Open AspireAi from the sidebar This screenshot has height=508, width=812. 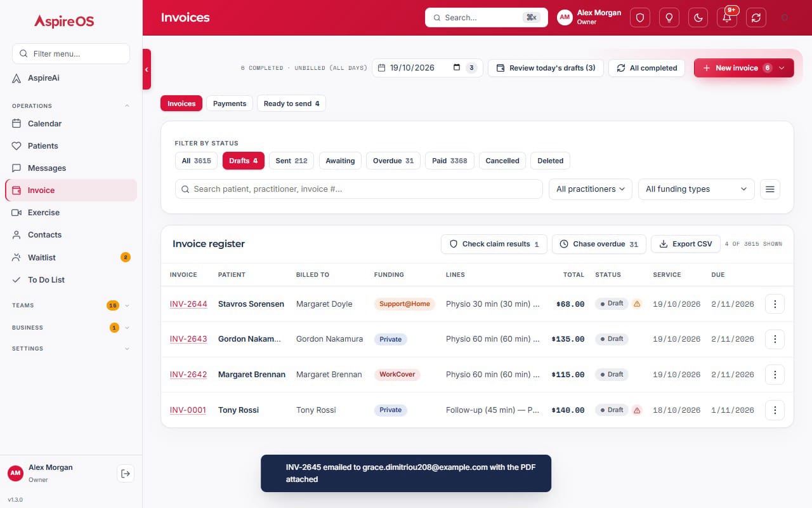71,78
